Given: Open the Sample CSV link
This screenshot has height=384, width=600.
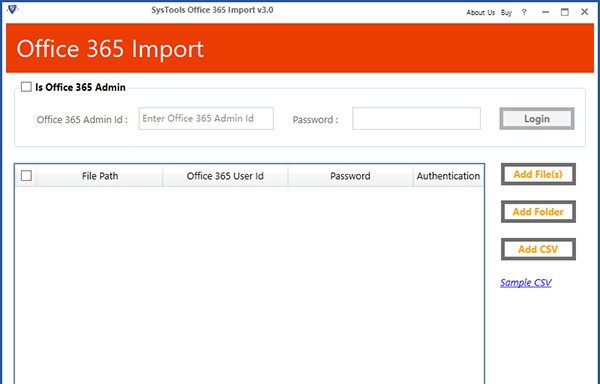Looking at the screenshot, I should point(526,283).
